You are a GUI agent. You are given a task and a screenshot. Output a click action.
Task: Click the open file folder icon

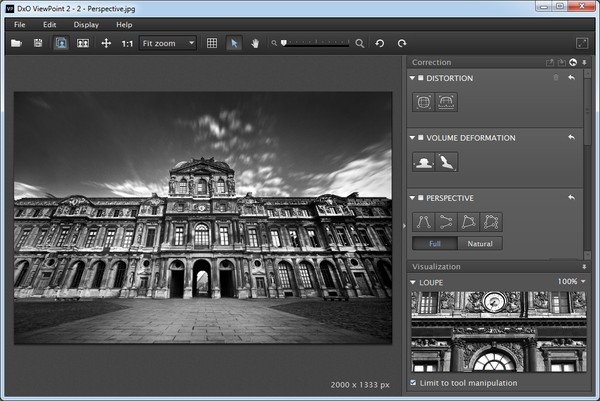[16, 43]
